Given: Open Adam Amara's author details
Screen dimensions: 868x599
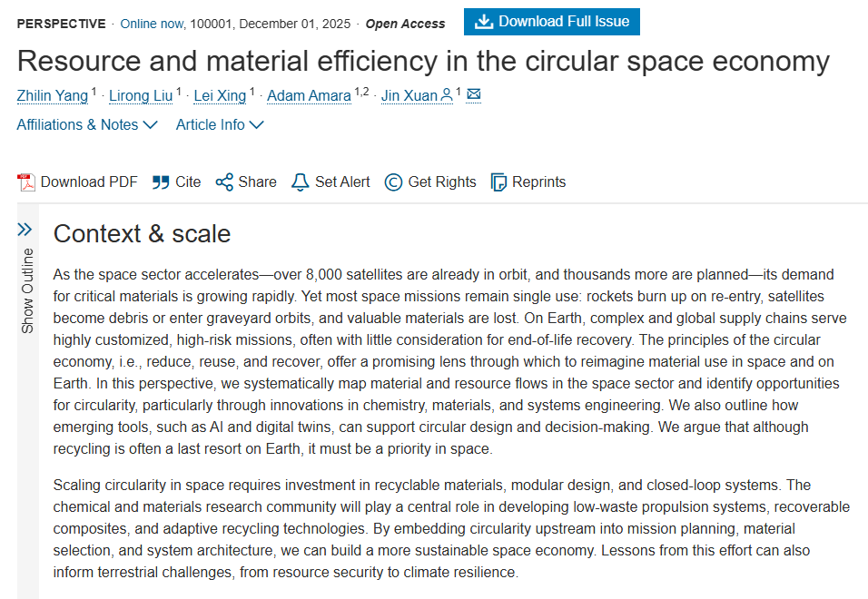Looking at the screenshot, I should tap(309, 95).
